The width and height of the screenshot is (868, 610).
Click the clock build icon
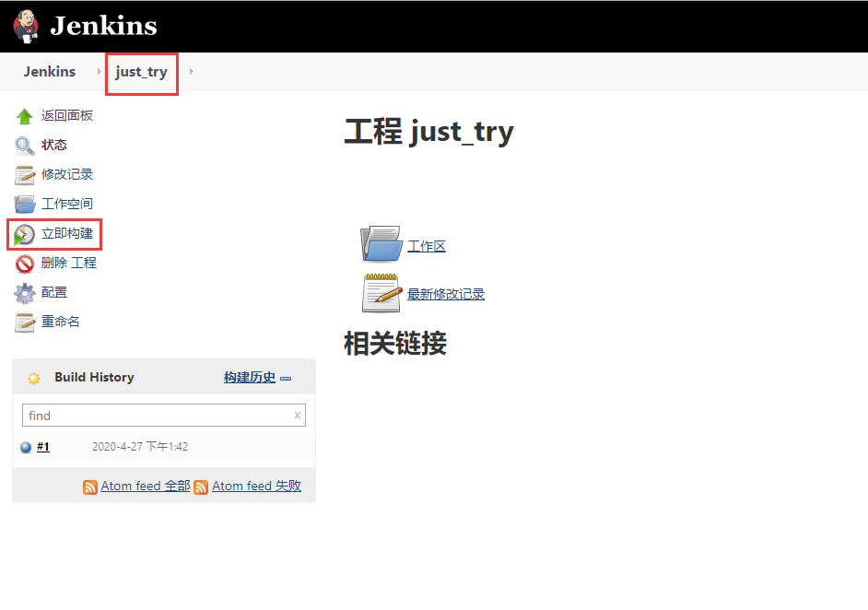point(24,234)
